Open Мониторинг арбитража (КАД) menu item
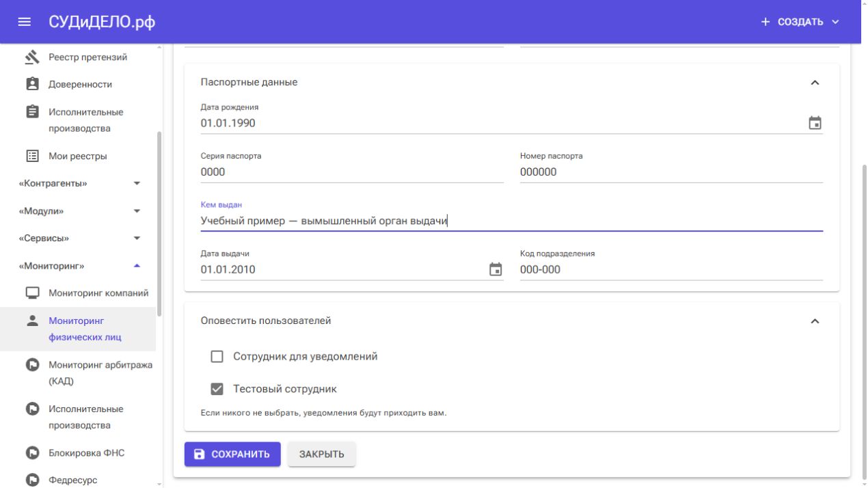 point(78,372)
